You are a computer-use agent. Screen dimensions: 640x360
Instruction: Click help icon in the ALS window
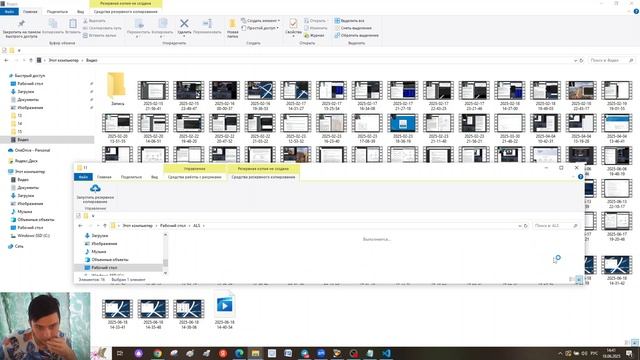click(x=580, y=177)
